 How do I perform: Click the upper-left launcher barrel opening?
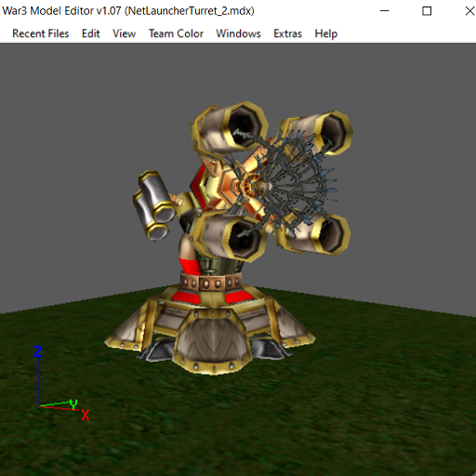pyautogui.click(x=245, y=126)
